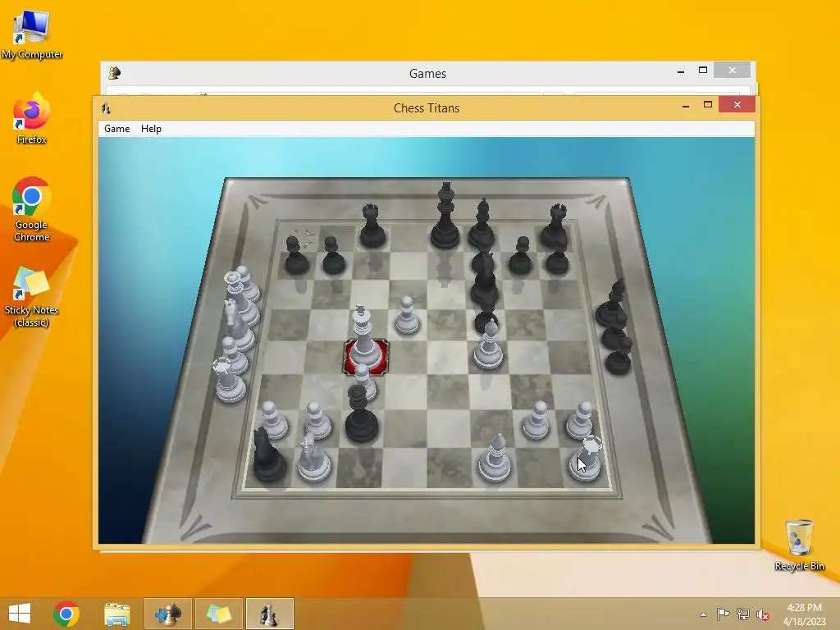The width and height of the screenshot is (840, 630).
Task: Close the Chess Titans window
Action: coord(737,104)
